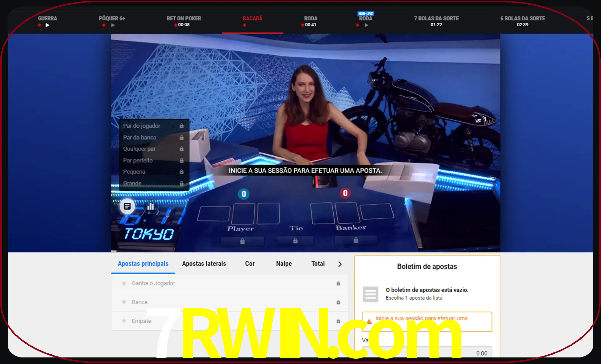This screenshot has height=364, width=601.
Task: Play the Guerra live stream
Action: pyautogui.click(x=47, y=25)
